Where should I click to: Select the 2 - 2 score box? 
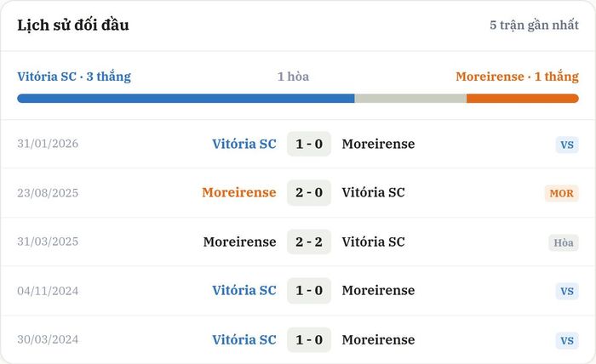click(309, 242)
